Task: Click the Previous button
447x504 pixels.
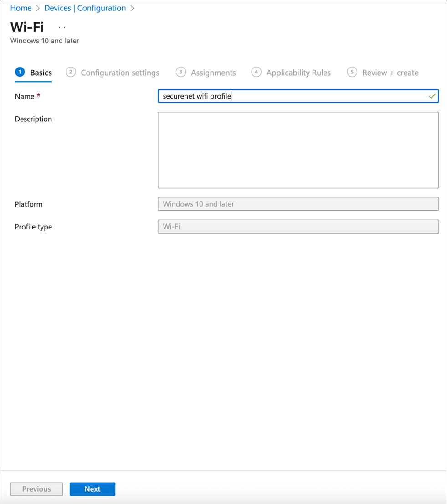Action: tap(36, 489)
